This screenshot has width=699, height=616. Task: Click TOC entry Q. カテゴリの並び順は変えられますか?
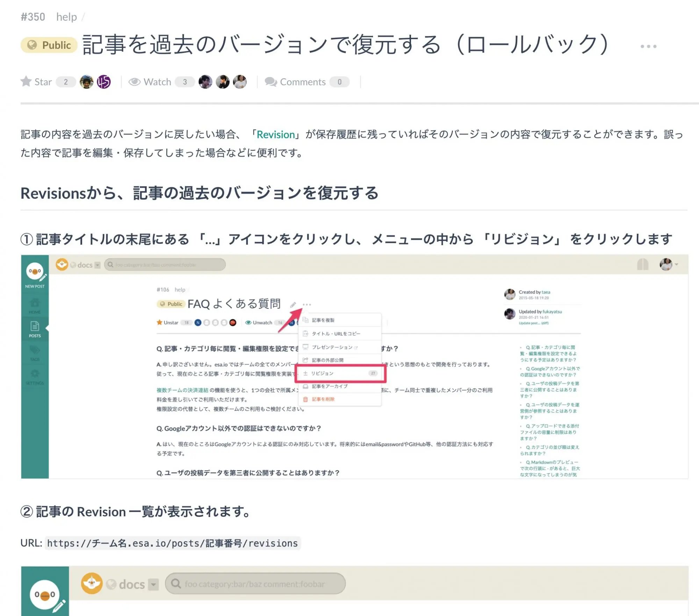[550, 450]
